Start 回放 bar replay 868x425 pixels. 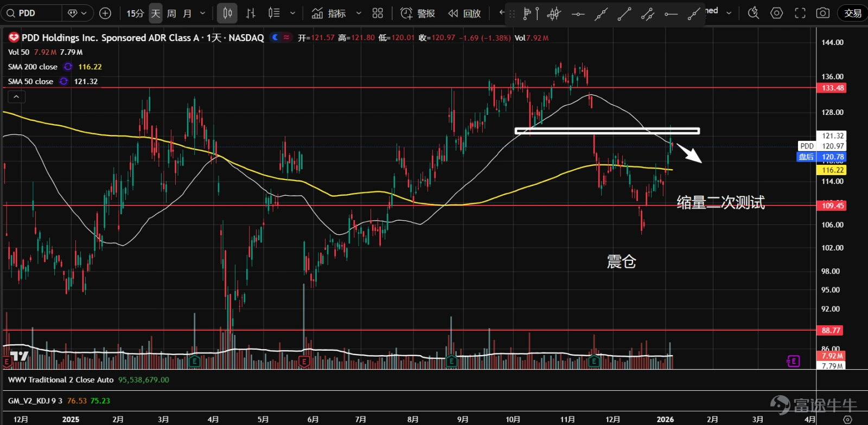[465, 13]
